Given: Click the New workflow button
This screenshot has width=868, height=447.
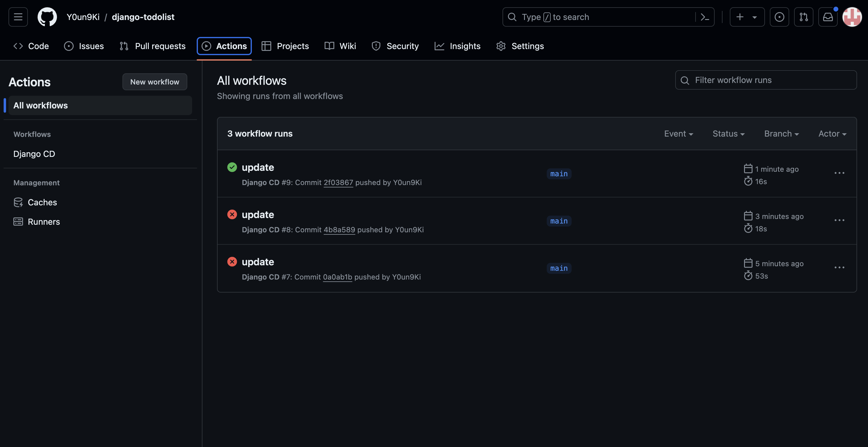Looking at the screenshot, I should tap(155, 82).
